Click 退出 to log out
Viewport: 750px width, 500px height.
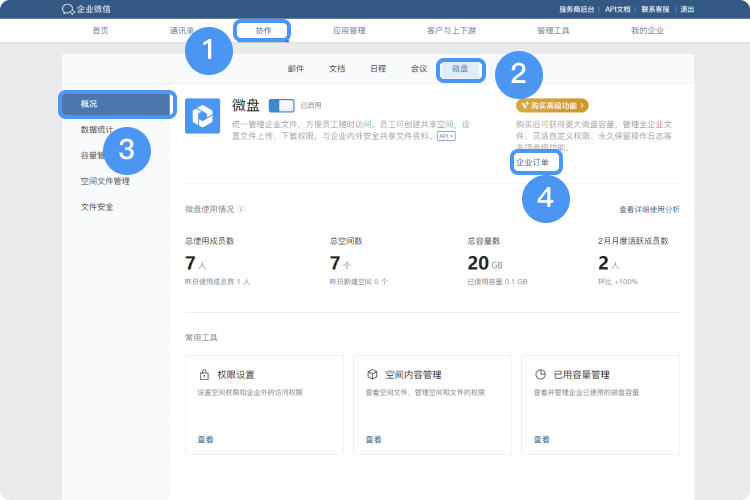coord(687,9)
